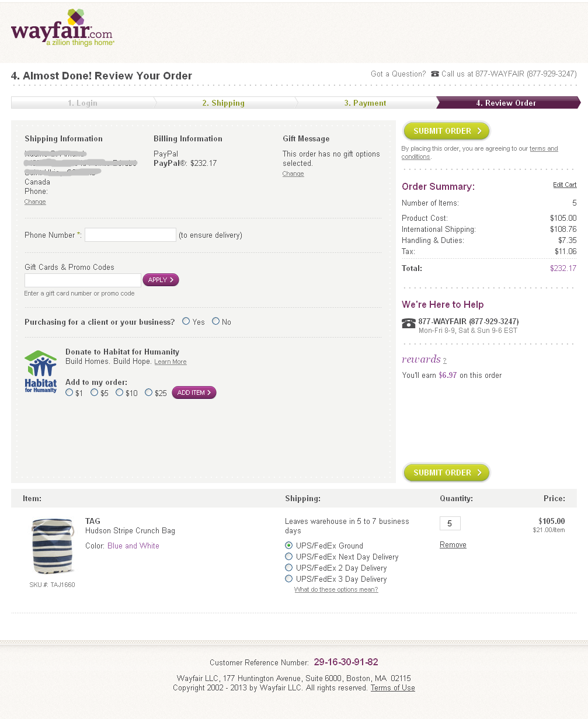The image size is (588, 719).
Task: Click Add Item for Habitat donation
Action: coord(194,393)
